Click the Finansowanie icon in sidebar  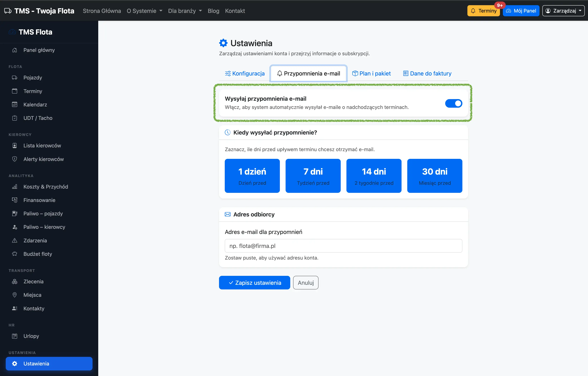[15, 200]
